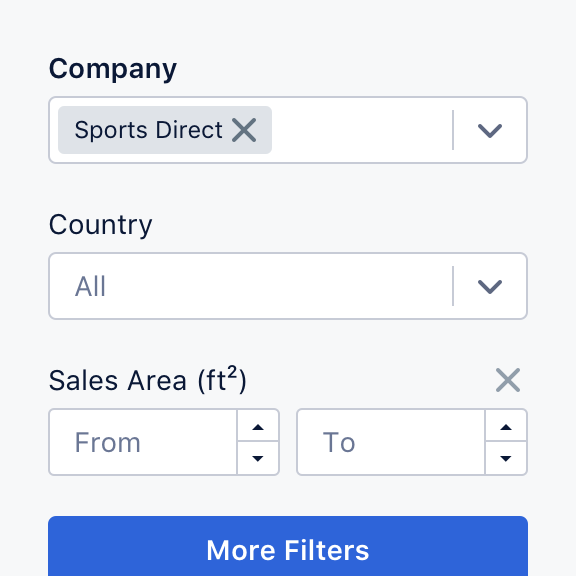The width and height of the screenshot is (576, 576).
Task: Select the Sports Direct tag label
Action: [x=148, y=130]
